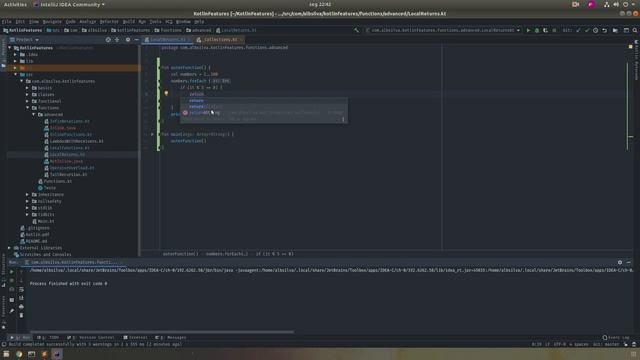This screenshot has height=360, width=640.
Task: Click the Chrome icon in the taskbar
Action: tap(19, 354)
